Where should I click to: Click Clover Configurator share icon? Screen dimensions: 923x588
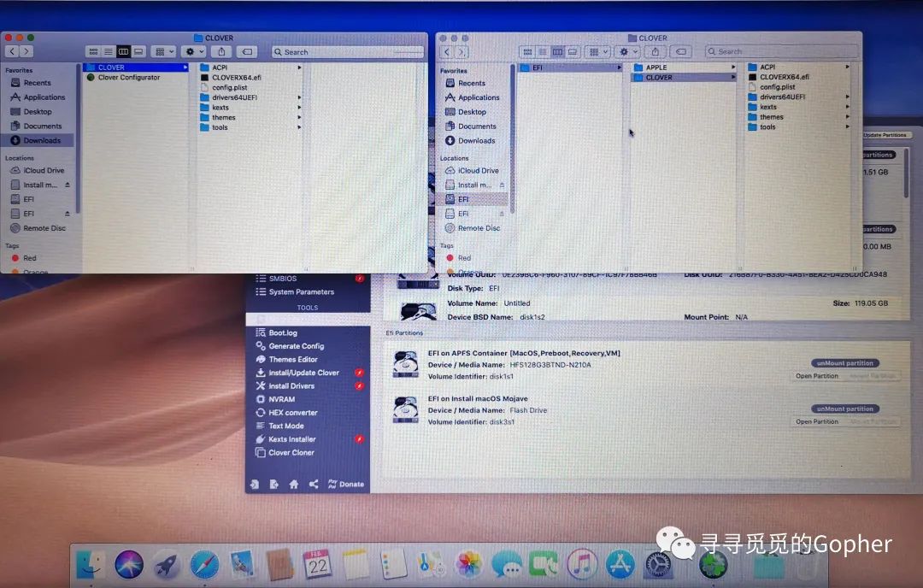(313, 485)
